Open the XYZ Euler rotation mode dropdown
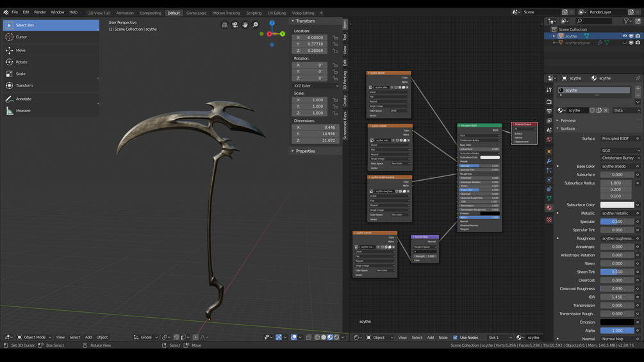 pyautogui.click(x=316, y=86)
